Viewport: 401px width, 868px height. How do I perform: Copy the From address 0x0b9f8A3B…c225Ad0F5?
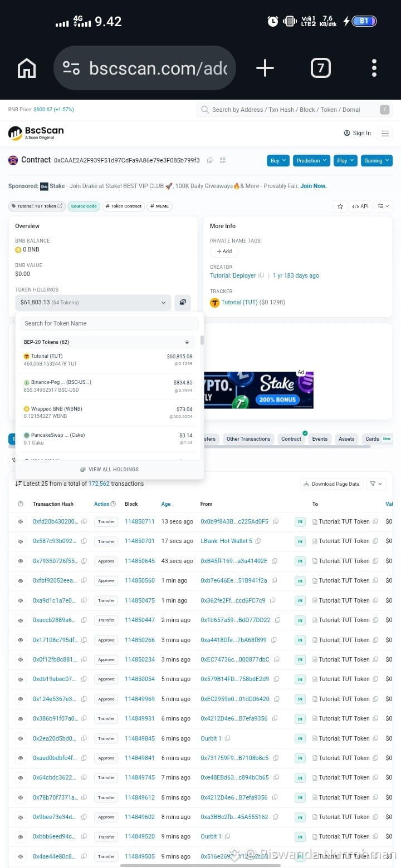[276, 522]
